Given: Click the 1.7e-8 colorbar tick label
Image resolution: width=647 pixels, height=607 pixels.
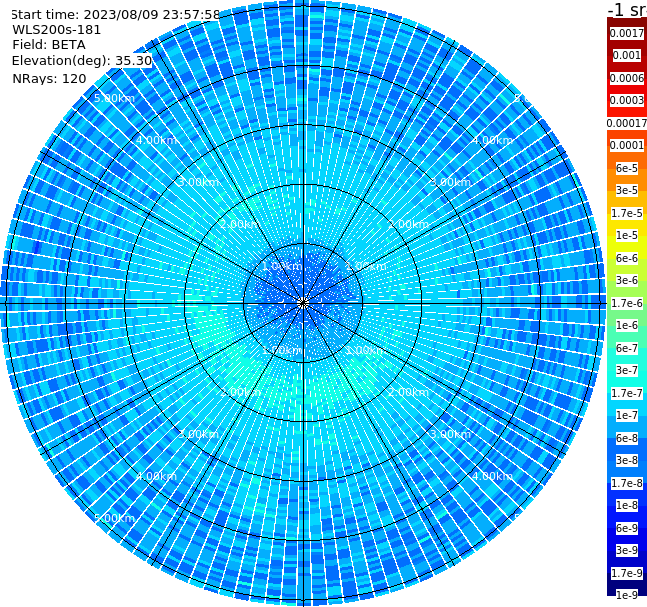Looking at the screenshot, I should pos(627,483).
